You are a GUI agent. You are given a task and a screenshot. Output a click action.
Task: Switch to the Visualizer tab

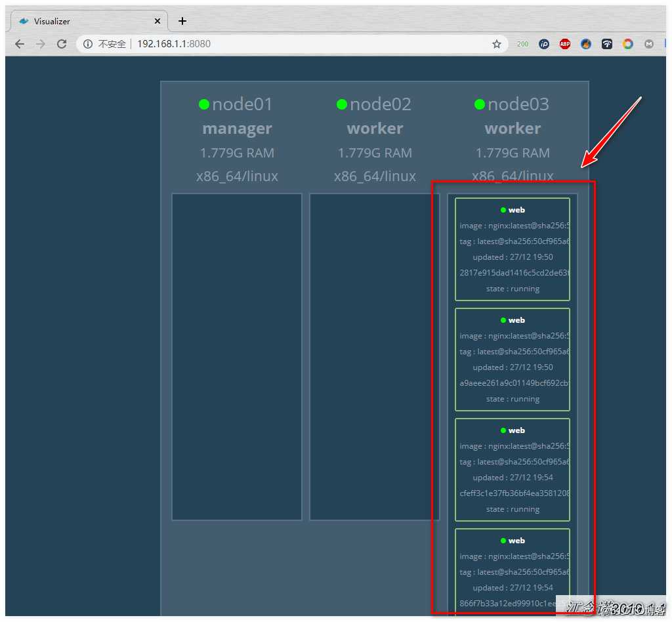[88, 21]
